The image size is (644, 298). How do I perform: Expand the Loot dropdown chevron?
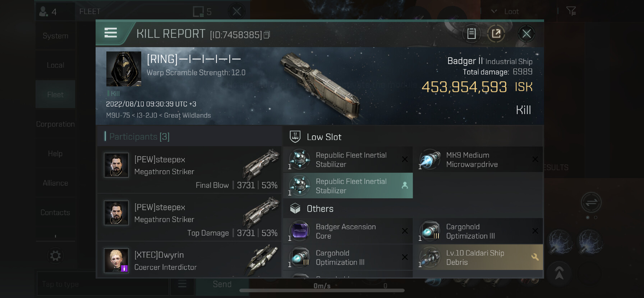494,11
